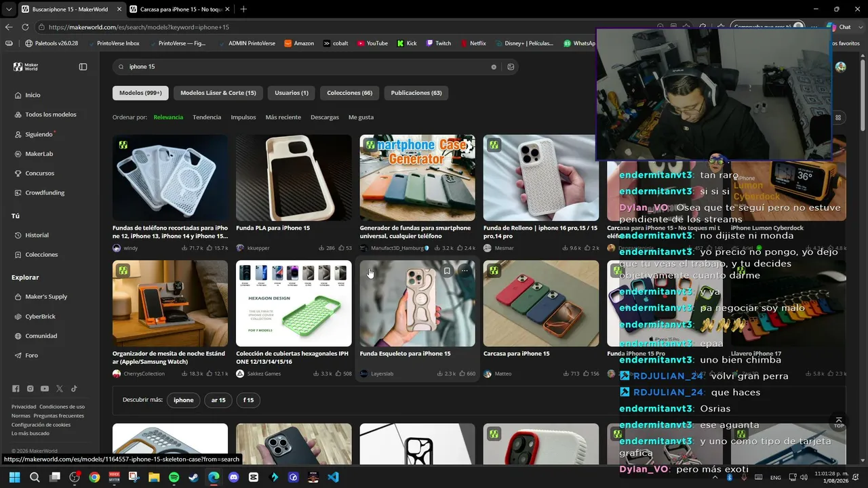Open the Windows Start menu
Screen dimensions: 868x488
tap(15, 477)
